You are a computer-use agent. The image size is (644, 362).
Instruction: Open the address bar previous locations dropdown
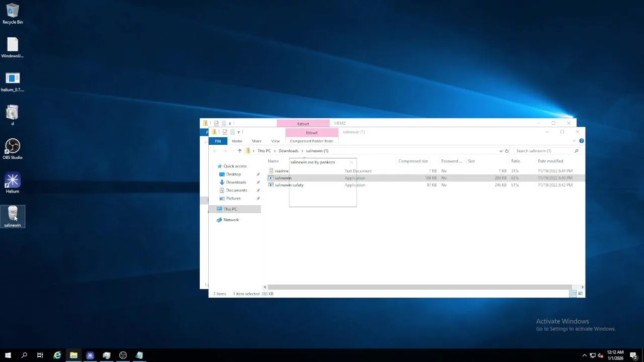[501, 151]
